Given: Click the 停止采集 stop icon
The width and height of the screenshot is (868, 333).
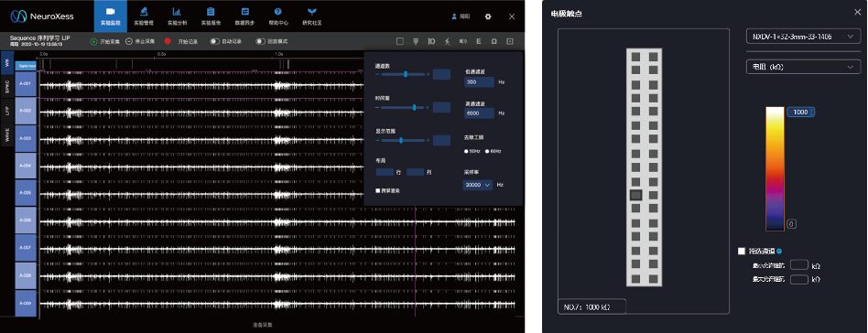Looking at the screenshot, I should coord(129,41).
